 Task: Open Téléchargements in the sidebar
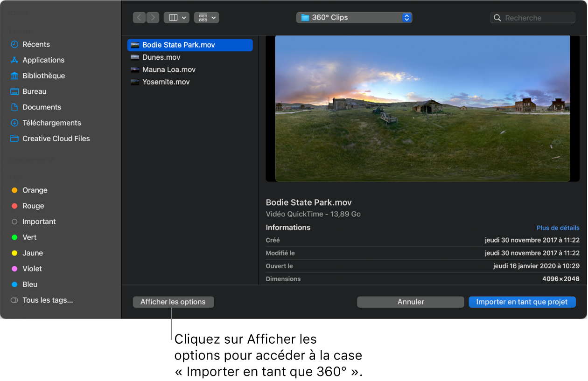pyautogui.click(x=51, y=123)
